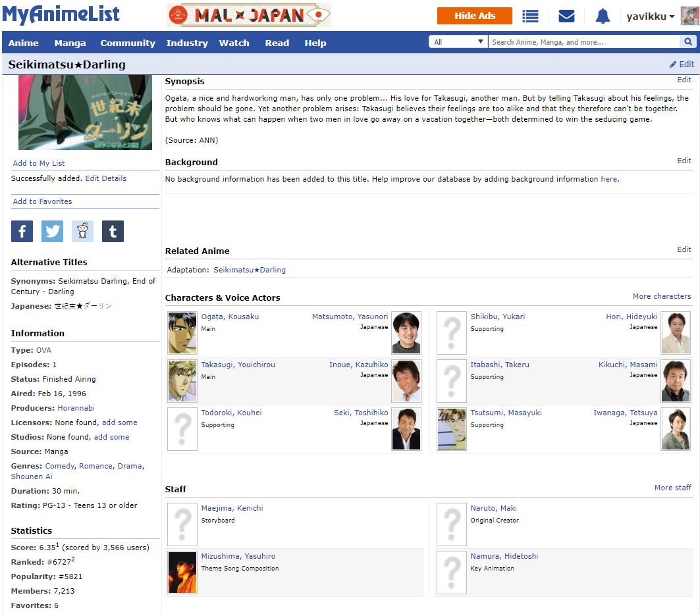This screenshot has width=700, height=614.
Task: Share on Facebook icon
Action: click(x=22, y=231)
